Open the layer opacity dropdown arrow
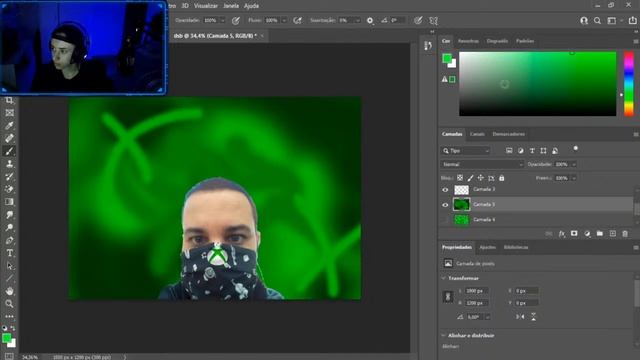 pyautogui.click(x=573, y=164)
